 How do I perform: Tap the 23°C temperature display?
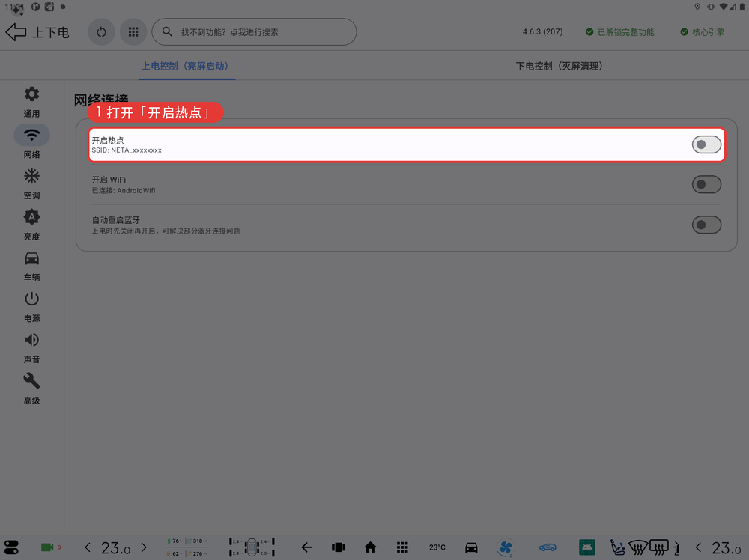(x=437, y=547)
